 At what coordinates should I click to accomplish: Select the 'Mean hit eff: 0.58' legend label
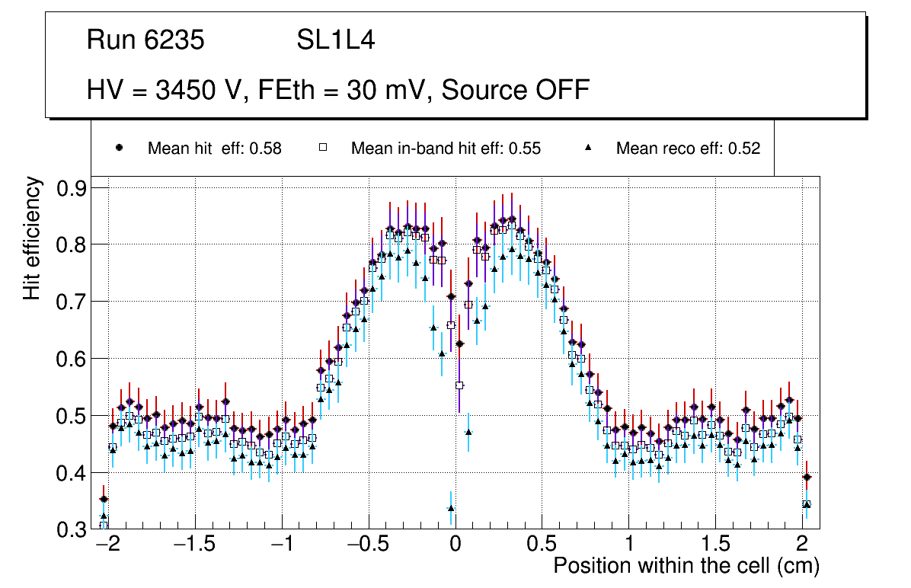point(214,149)
